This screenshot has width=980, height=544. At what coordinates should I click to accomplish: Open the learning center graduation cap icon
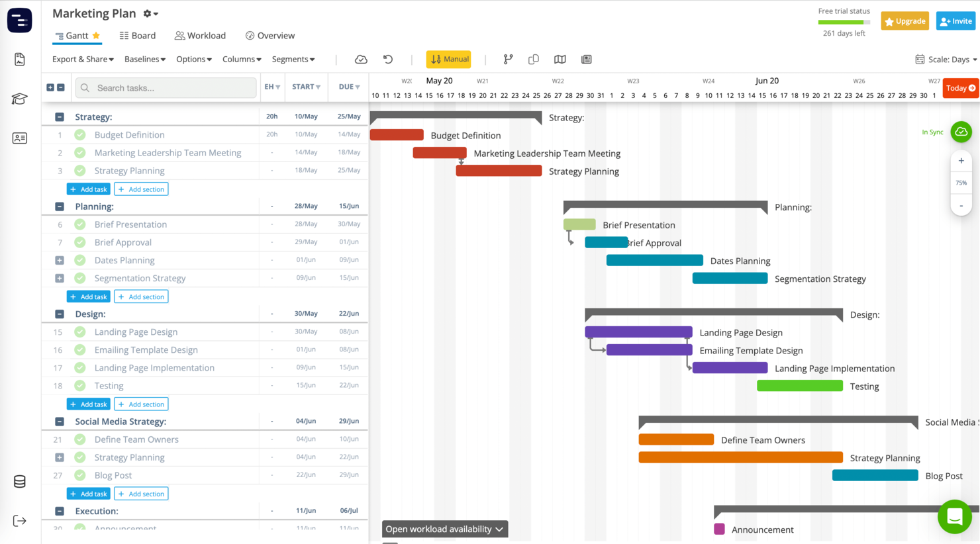click(x=19, y=98)
